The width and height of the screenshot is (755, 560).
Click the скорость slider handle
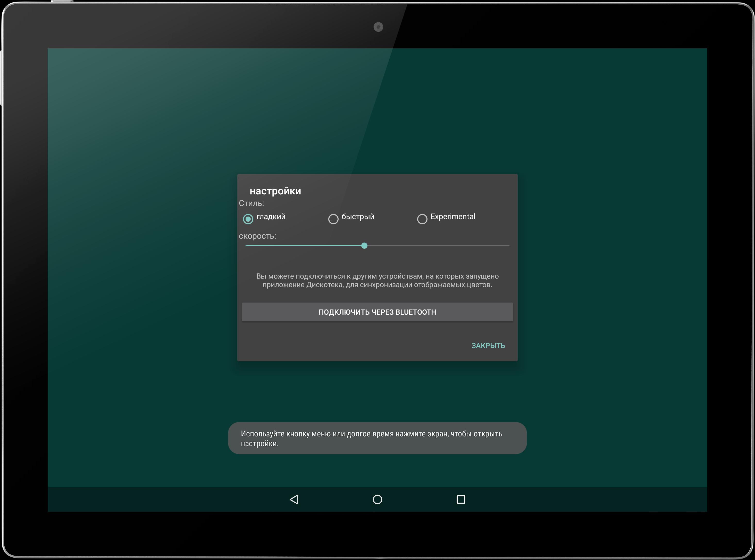364,245
